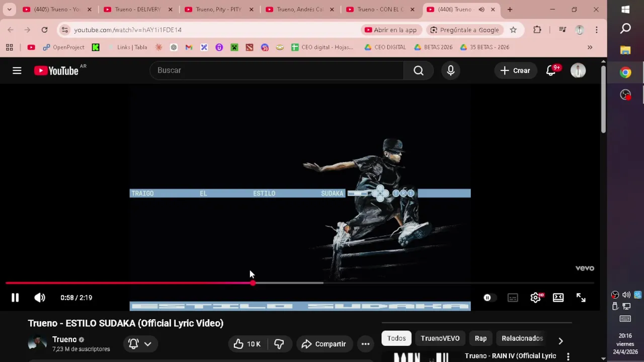The height and width of the screenshot is (362, 644).
Task: Reload the page
Action: point(44,30)
